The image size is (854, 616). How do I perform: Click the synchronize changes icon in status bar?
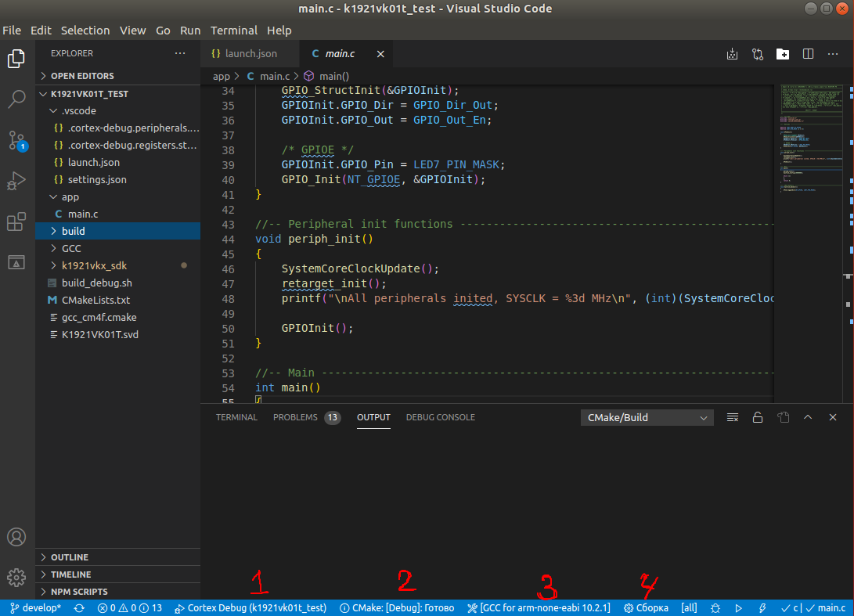(x=80, y=608)
